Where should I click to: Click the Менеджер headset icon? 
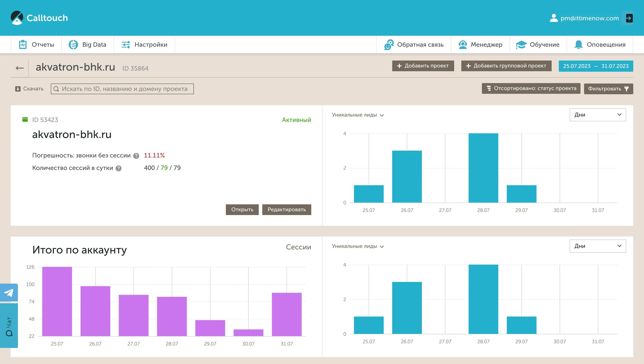[x=463, y=44]
